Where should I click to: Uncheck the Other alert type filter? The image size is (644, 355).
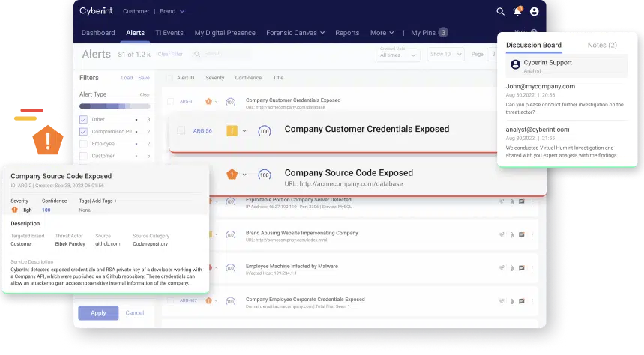coord(83,119)
